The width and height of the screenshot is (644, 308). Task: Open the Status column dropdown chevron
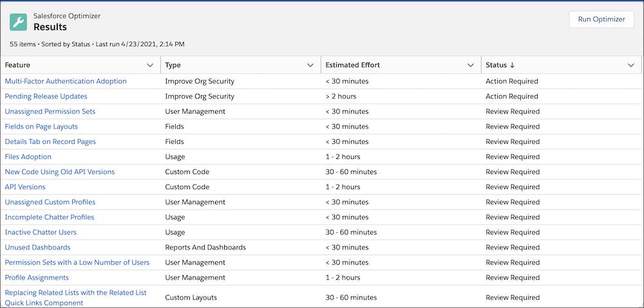click(631, 65)
